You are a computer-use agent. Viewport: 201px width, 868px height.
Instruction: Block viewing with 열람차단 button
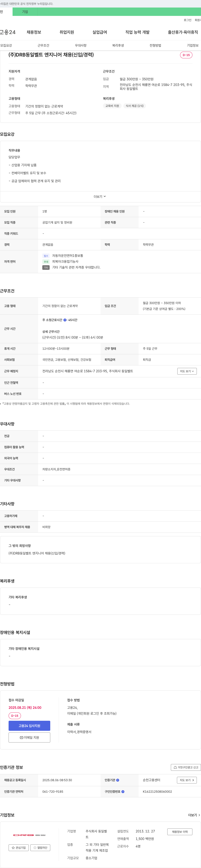coord(40,848)
